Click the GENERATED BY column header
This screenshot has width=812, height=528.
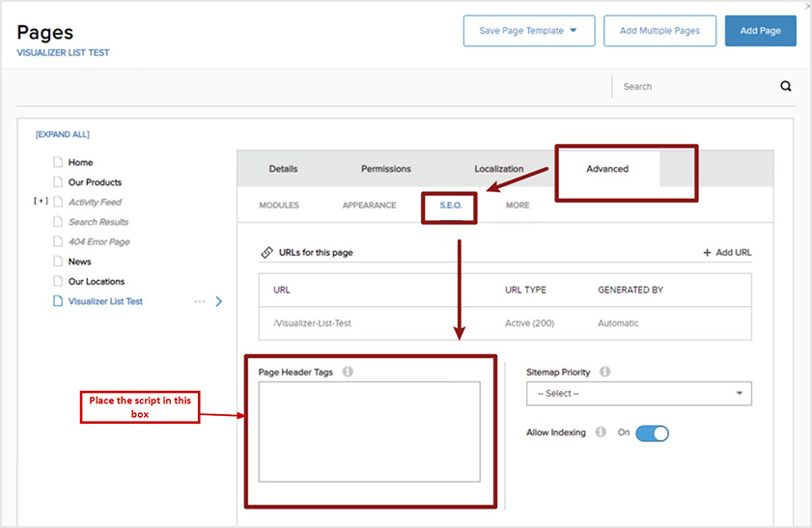[x=630, y=290]
